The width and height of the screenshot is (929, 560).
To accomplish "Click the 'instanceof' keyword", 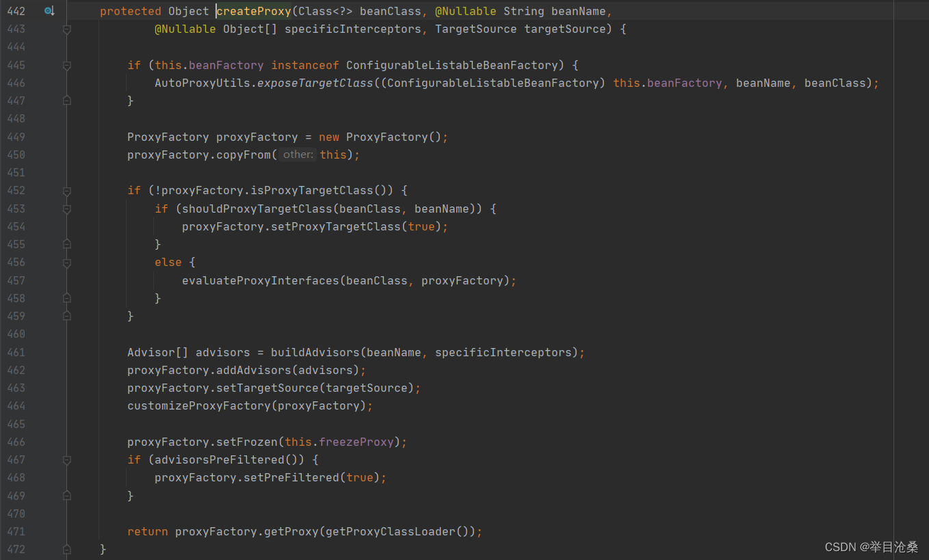I will click(x=305, y=65).
